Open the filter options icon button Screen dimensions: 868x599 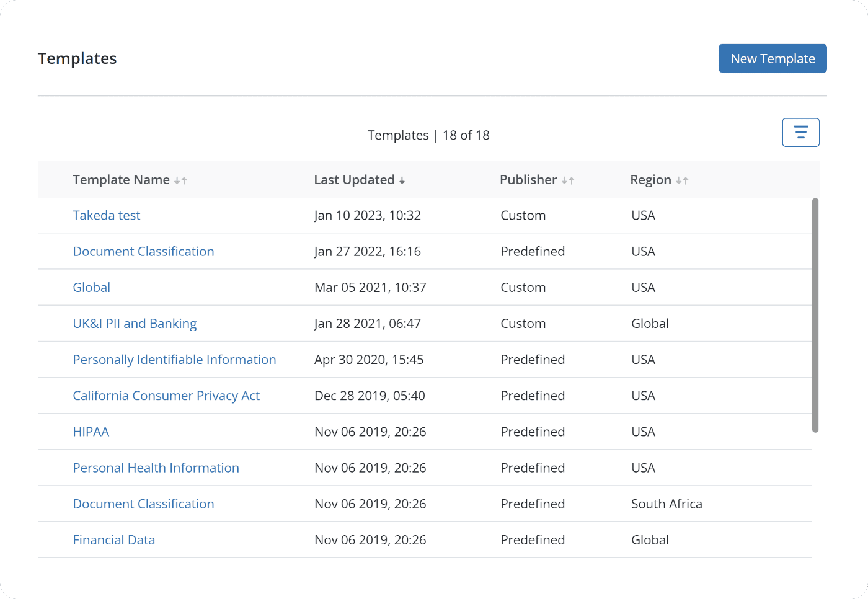800,133
